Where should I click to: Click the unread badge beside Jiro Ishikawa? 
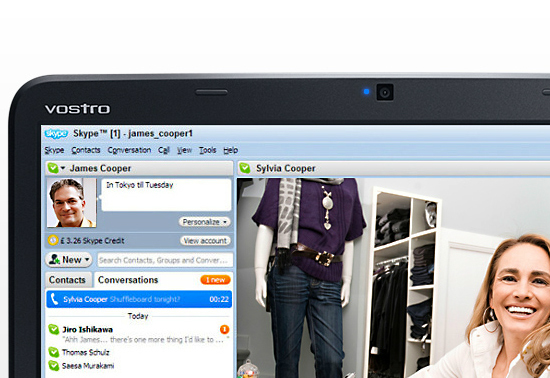click(224, 329)
